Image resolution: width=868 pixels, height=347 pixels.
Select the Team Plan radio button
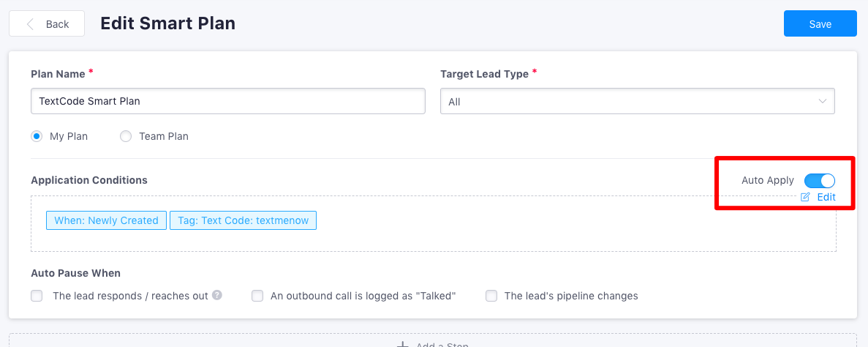point(126,136)
